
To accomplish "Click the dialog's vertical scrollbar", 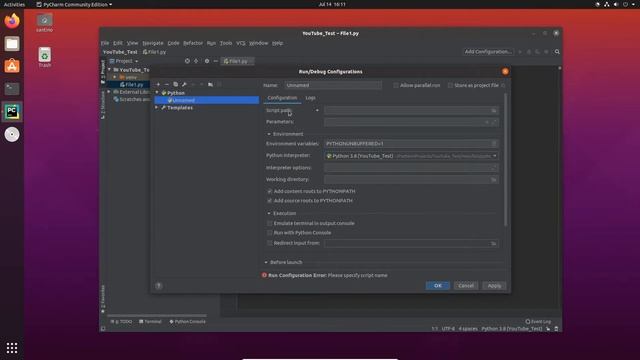I will click(506, 159).
